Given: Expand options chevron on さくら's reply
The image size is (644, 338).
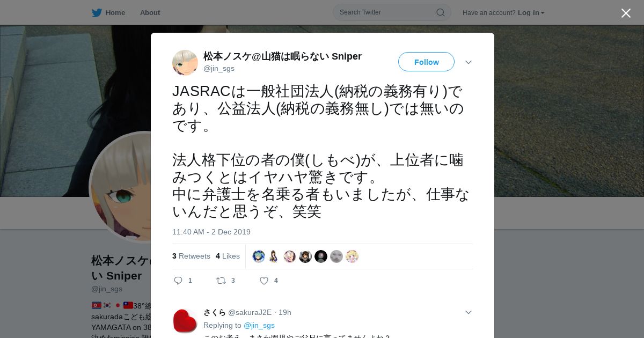Looking at the screenshot, I should point(469,312).
